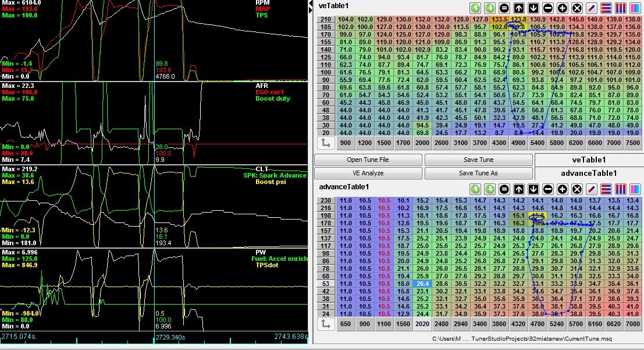
Task: Click the gradient smooth icon in veTable1 toolbar
Action: pos(635,8)
